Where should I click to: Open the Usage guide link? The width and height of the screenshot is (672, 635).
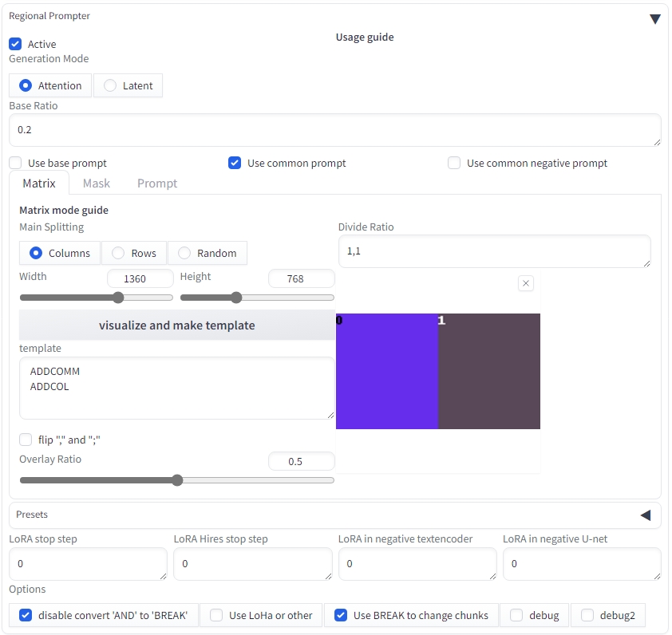pyautogui.click(x=365, y=37)
